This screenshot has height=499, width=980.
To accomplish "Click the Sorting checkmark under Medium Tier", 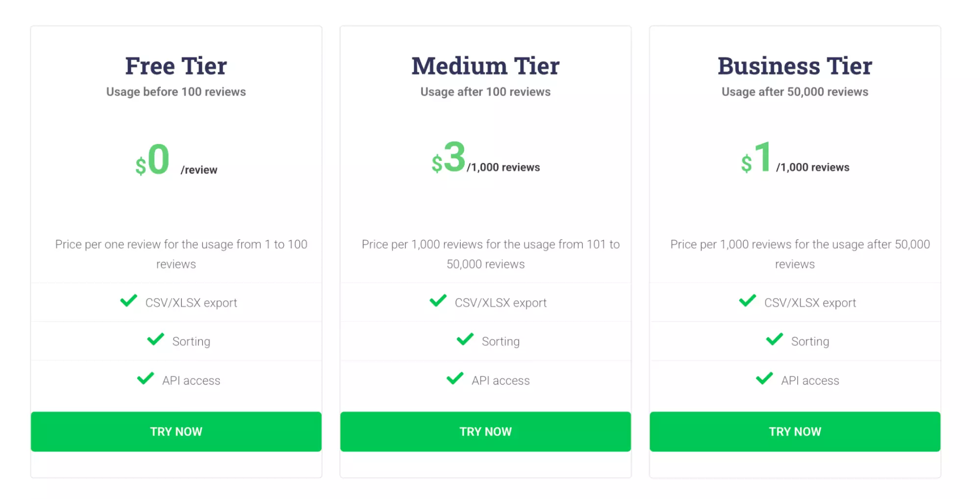I will tap(465, 340).
